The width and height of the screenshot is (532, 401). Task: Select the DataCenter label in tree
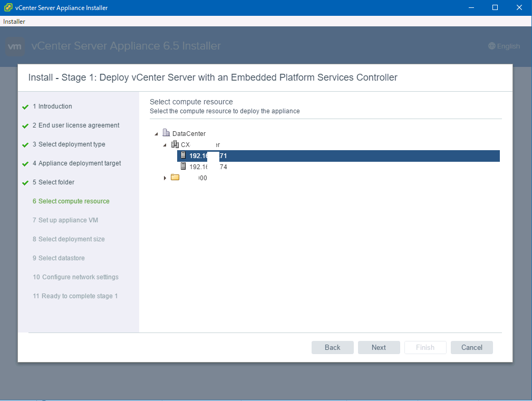point(189,133)
